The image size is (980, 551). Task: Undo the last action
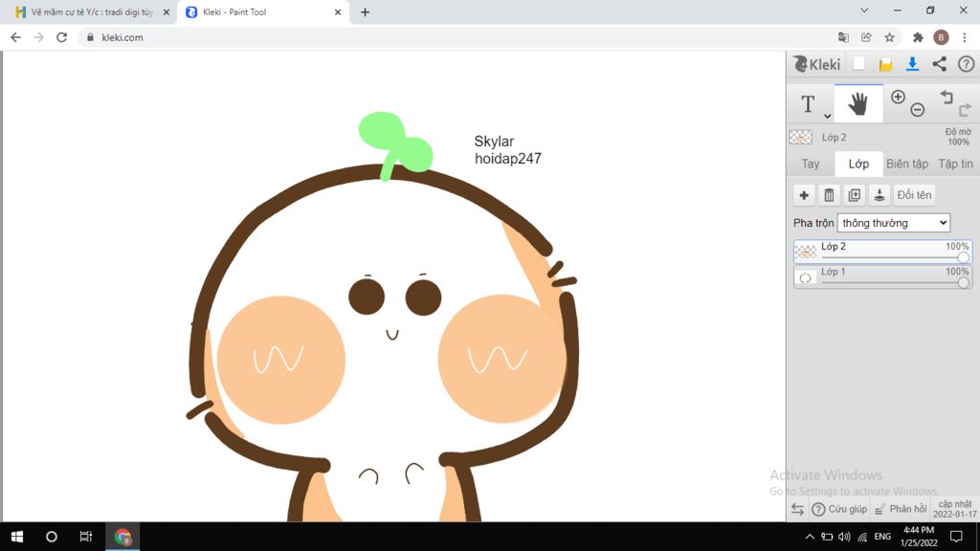click(947, 97)
